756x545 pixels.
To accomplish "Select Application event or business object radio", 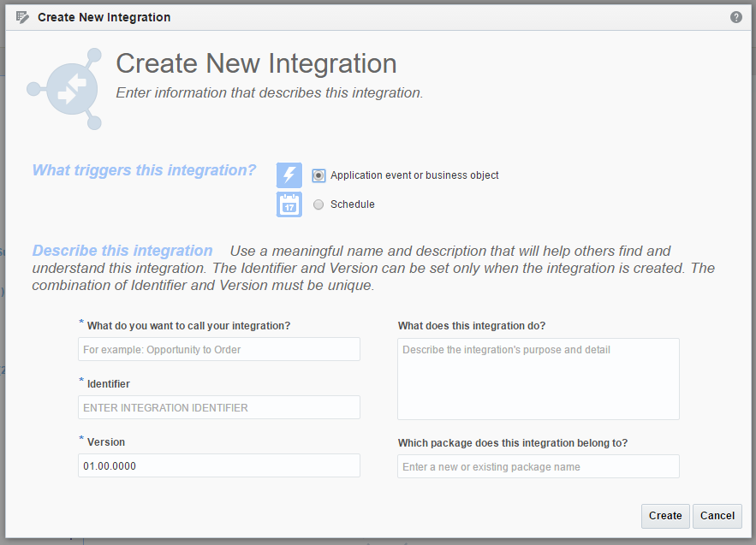I will click(318, 175).
